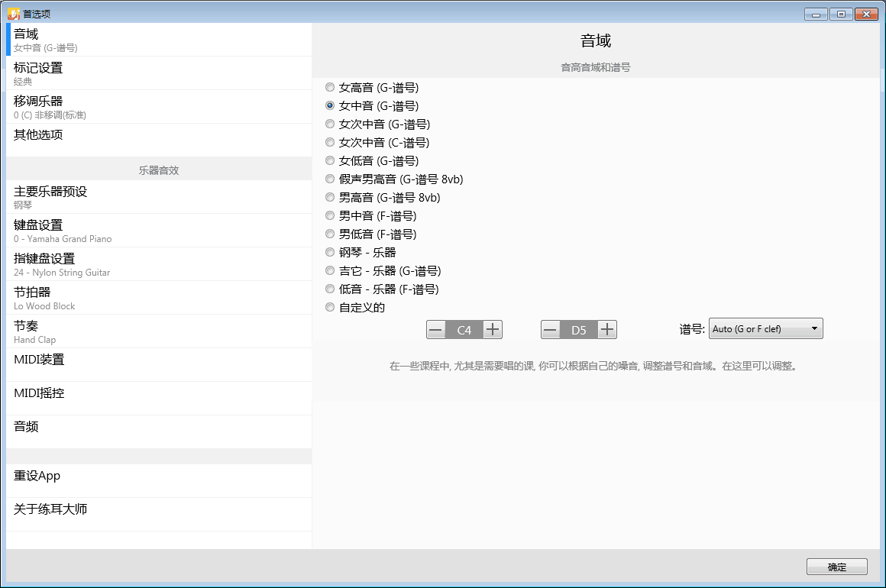Viewport: 886px width, 588px height.
Task: Increase the D5 highest note with plus
Action: coord(607,330)
